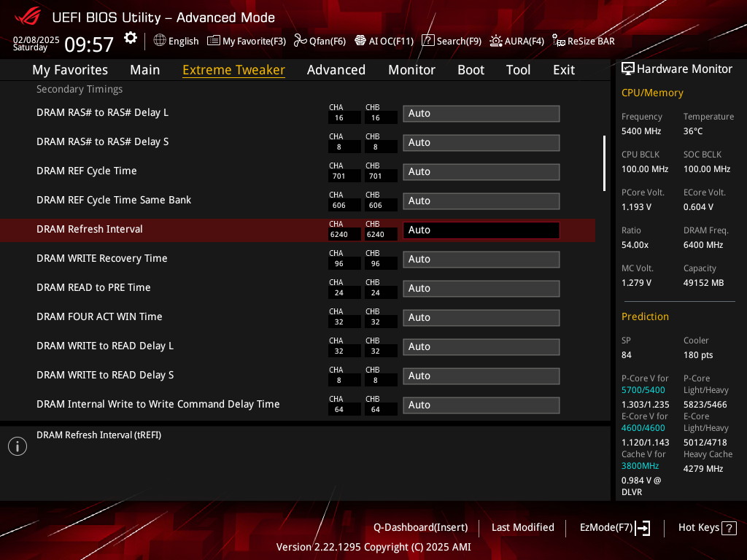Open settings gear next to clock
Image resolution: width=747 pixels, height=560 pixels.
click(131, 38)
